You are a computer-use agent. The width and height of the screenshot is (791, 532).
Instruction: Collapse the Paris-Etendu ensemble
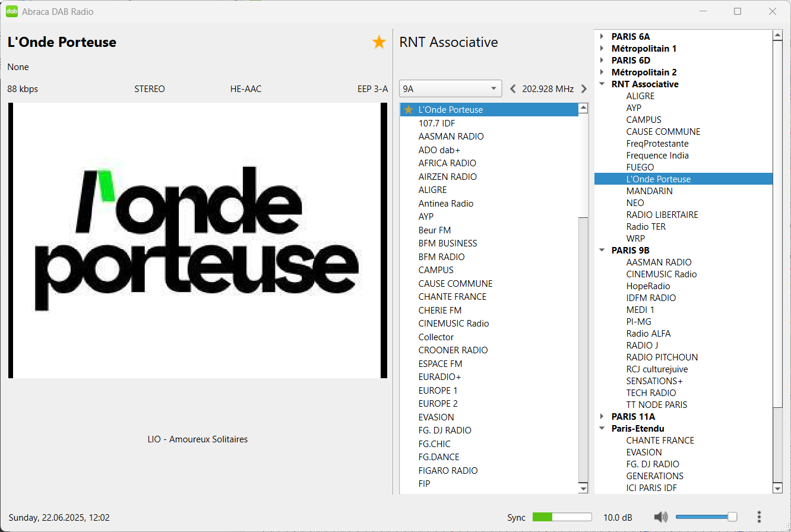(x=602, y=429)
